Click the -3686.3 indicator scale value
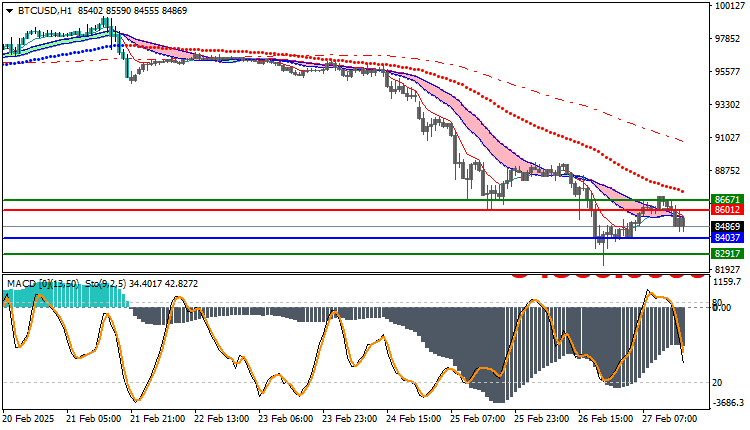 click(x=728, y=403)
